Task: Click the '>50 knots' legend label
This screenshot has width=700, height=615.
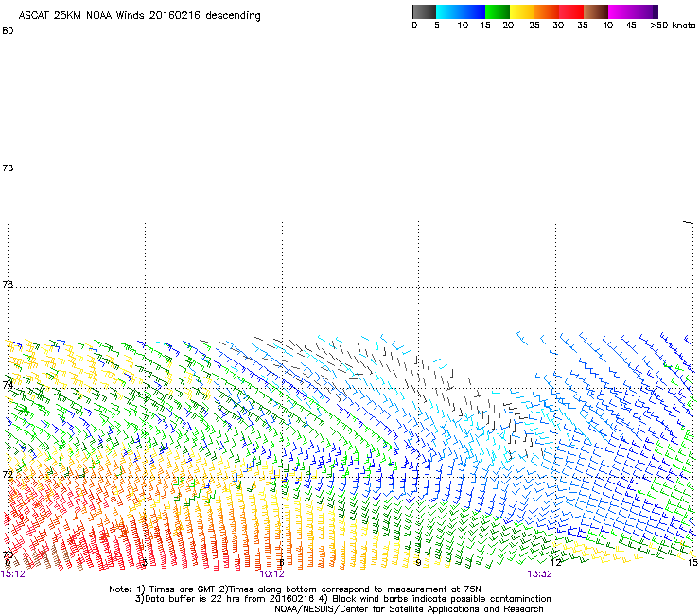Action: point(673,26)
